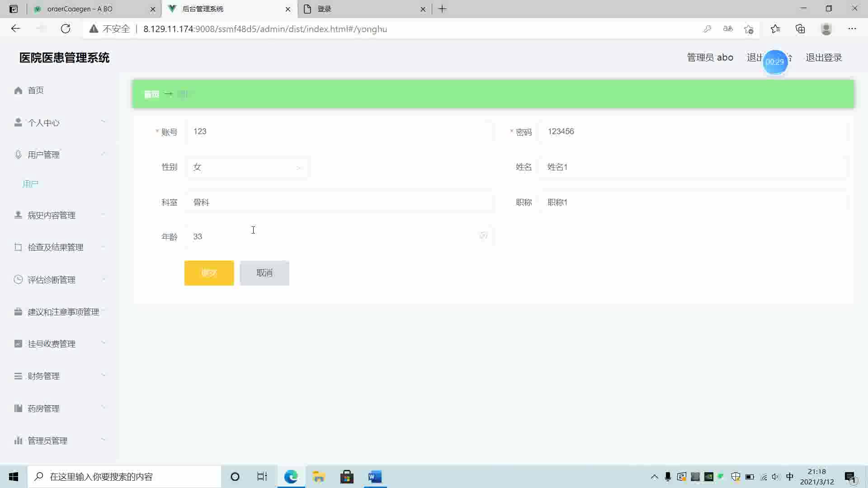Open Word from the Windows taskbar
Viewport: 868px width, 488px height.
(375, 477)
